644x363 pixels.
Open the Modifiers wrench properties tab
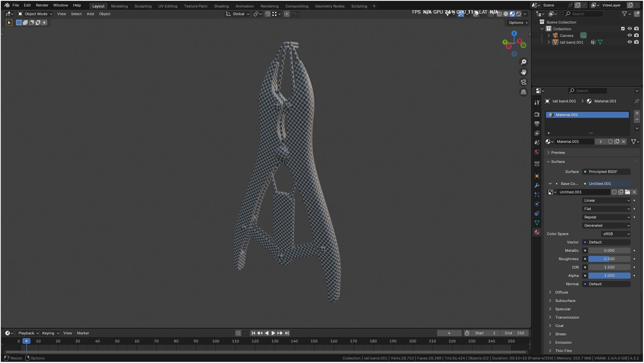(537, 186)
